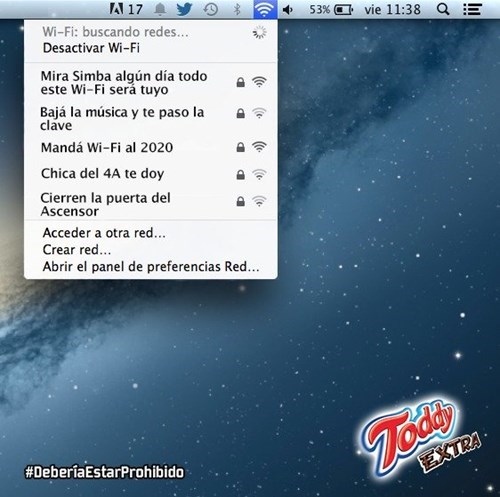Click the lock icon beside Chica del 4A
This screenshot has width=500, height=497.
pyautogui.click(x=241, y=174)
